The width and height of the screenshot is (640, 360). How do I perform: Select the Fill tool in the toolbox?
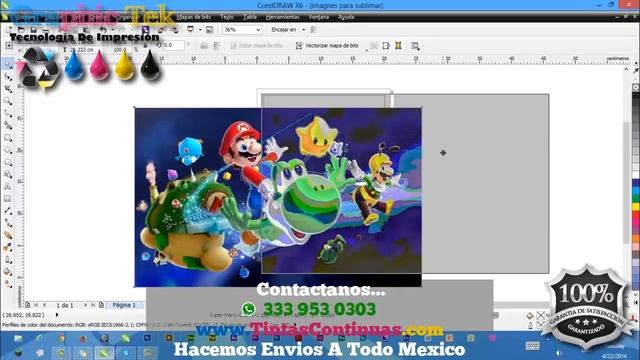(8, 272)
